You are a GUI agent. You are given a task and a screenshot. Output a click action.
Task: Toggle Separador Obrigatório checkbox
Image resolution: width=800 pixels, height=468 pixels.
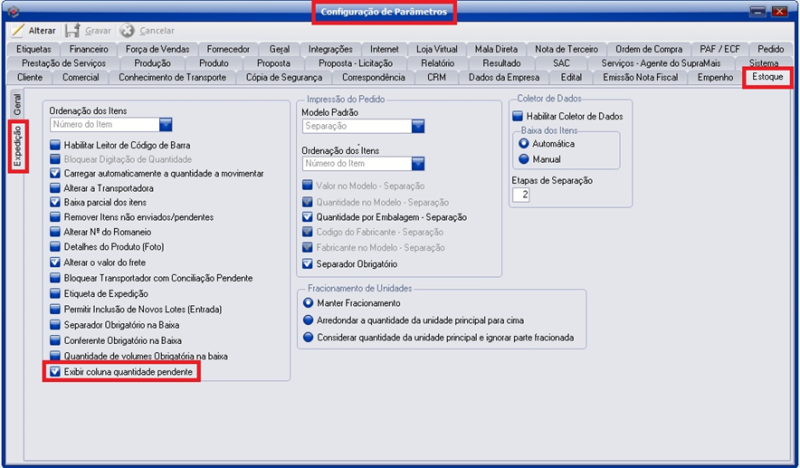click(308, 264)
